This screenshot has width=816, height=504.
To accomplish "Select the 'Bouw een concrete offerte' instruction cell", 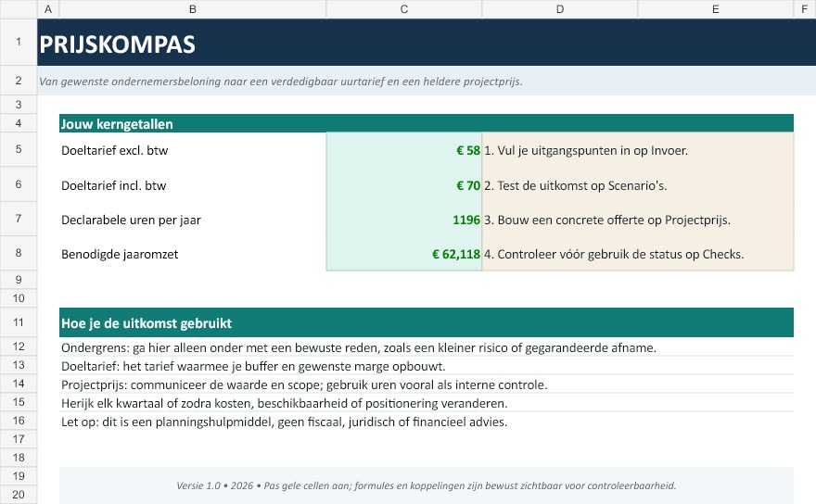I will (x=638, y=219).
